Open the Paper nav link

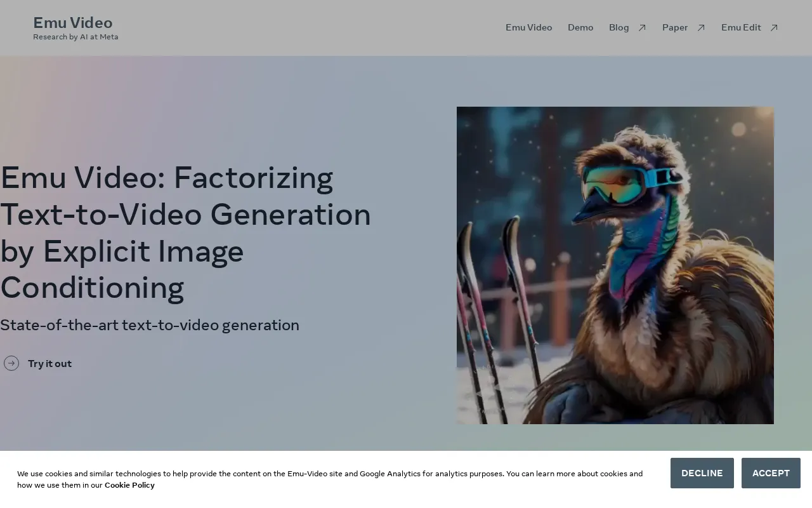pos(675,27)
